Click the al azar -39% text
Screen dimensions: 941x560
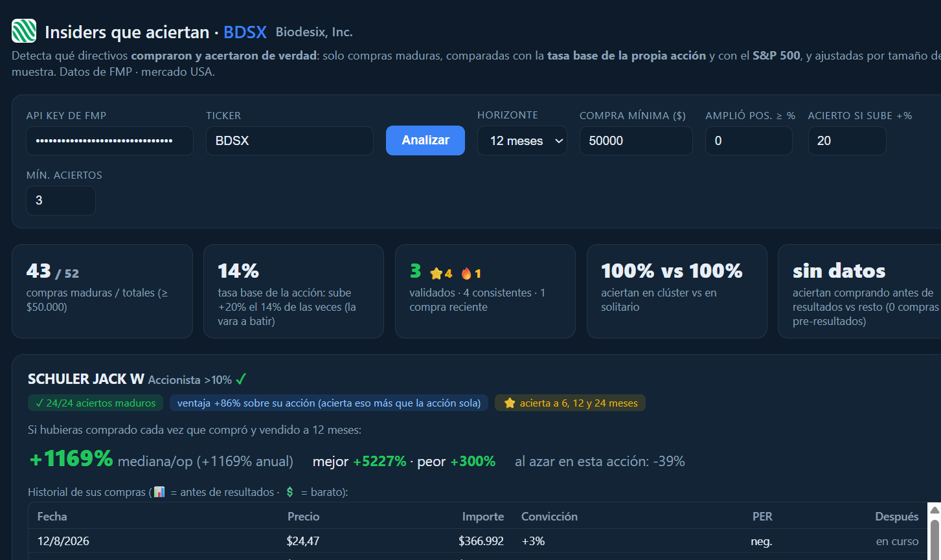click(600, 462)
